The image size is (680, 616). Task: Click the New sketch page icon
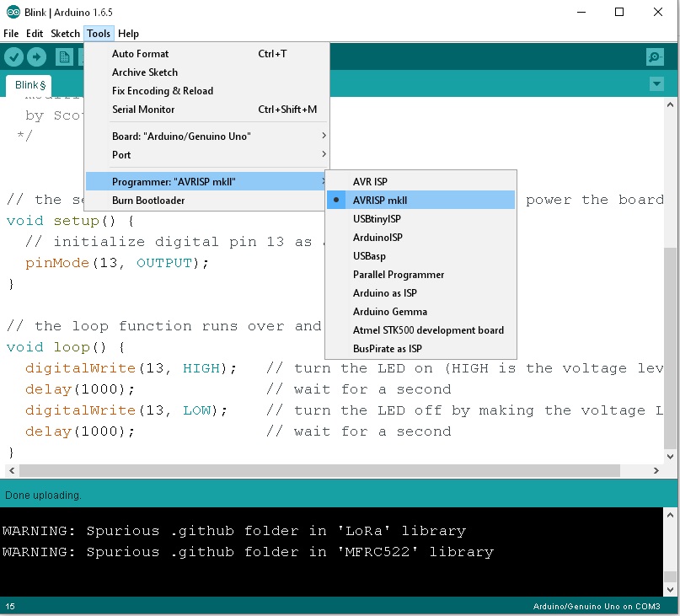pos(64,56)
